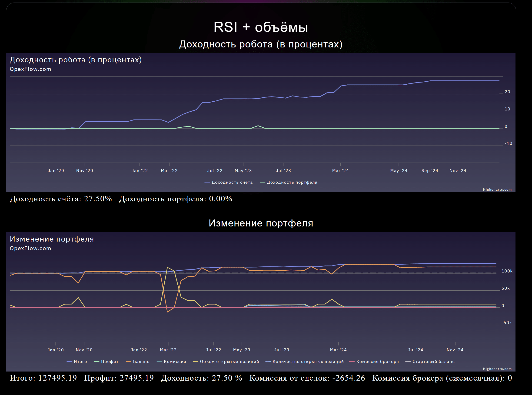
Task: Toggle the Доходность счёта legend series
Action: 229,182
